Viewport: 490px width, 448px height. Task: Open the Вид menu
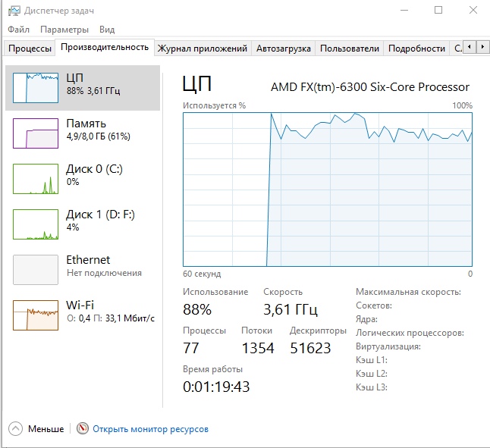[x=107, y=30]
